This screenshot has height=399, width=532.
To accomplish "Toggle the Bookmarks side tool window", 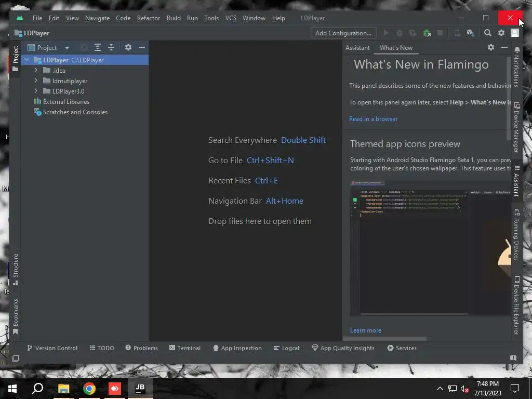I will pyautogui.click(x=16, y=316).
